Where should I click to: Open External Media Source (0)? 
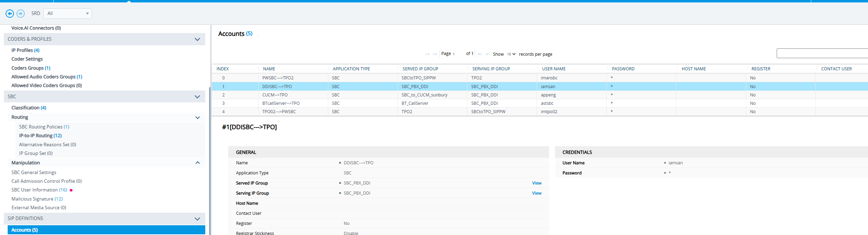click(39, 207)
